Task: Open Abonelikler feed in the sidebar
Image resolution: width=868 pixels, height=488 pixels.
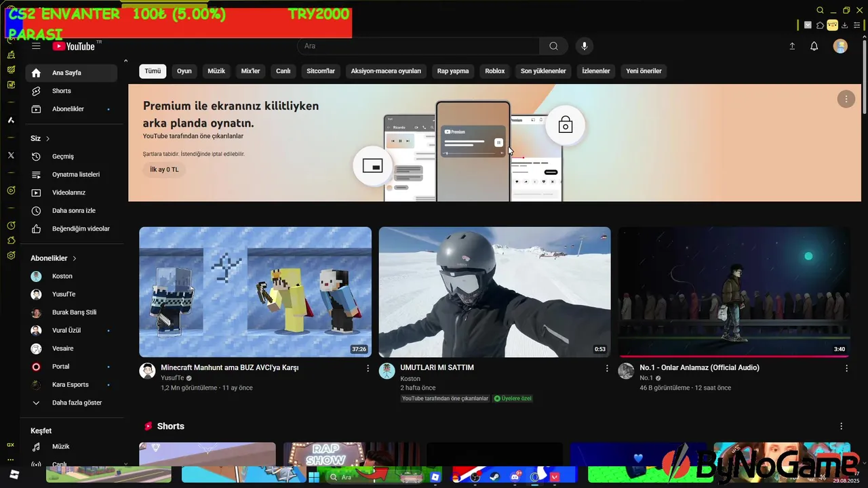Action: [x=71, y=109]
